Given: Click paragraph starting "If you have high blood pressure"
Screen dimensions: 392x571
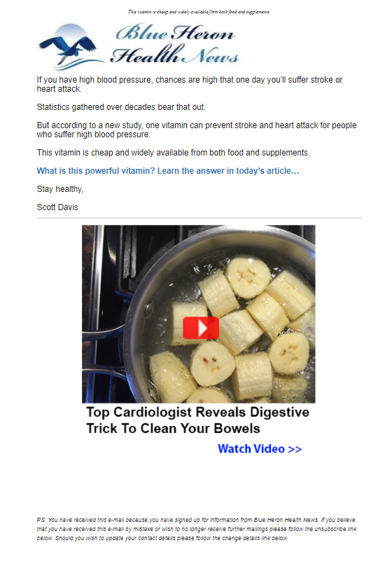Looking at the screenshot, I should 190,84.
